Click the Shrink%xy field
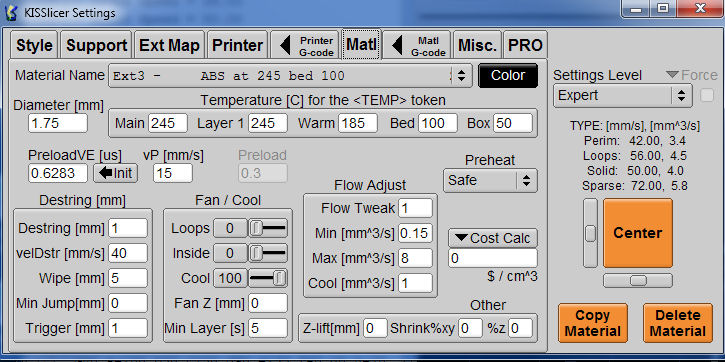 tap(471, 328)
